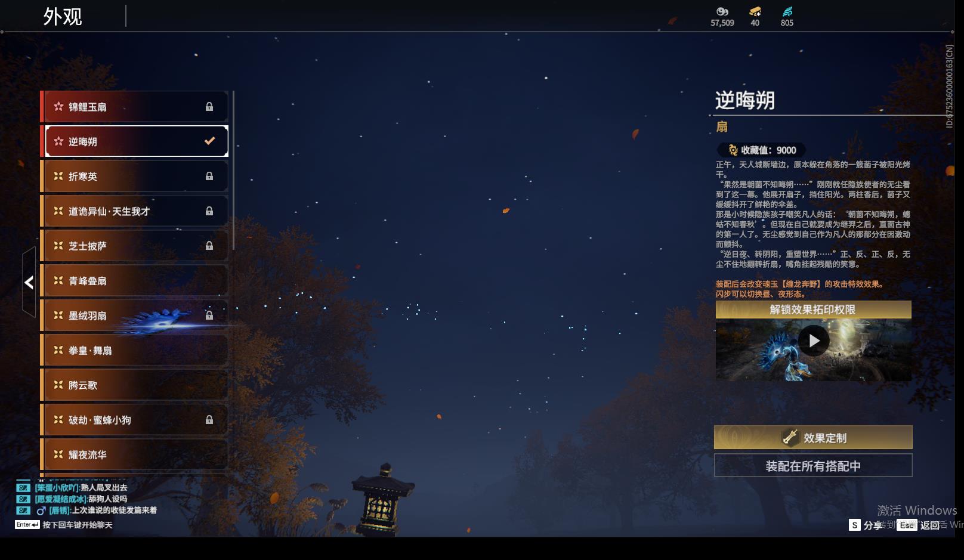The height and width of the screenshot is (560, 964).
Task: Click the lock icon on 折寒英
Action: click(209, 176)
